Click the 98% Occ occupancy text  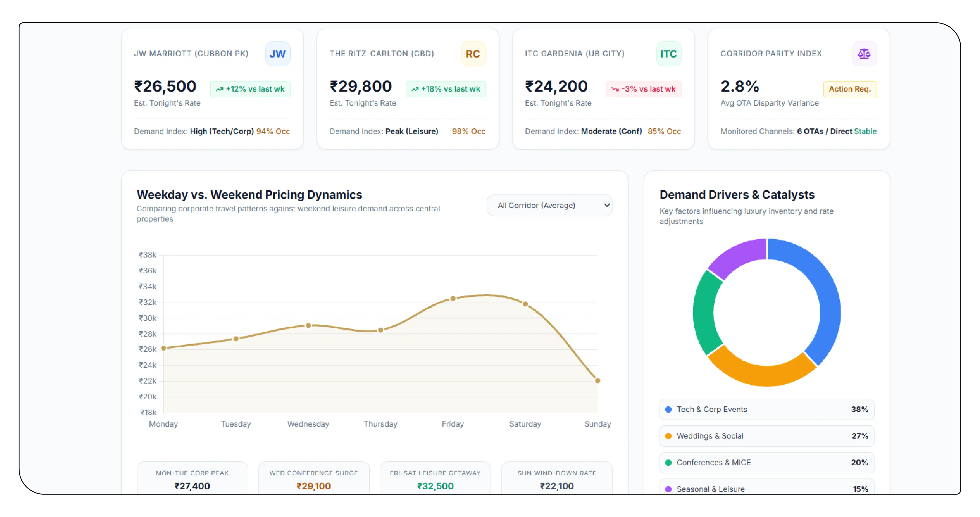coord(469,131)
